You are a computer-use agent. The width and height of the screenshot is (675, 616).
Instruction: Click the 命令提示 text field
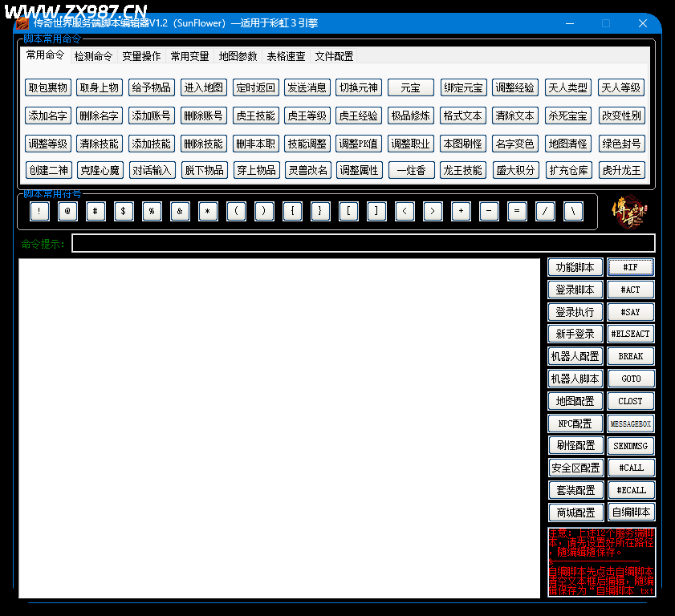click(364, 243)
